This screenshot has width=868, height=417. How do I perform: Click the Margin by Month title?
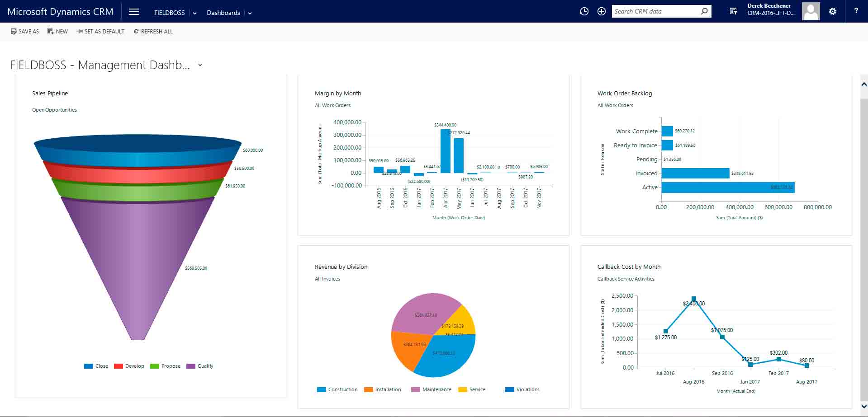click(338, 94)
